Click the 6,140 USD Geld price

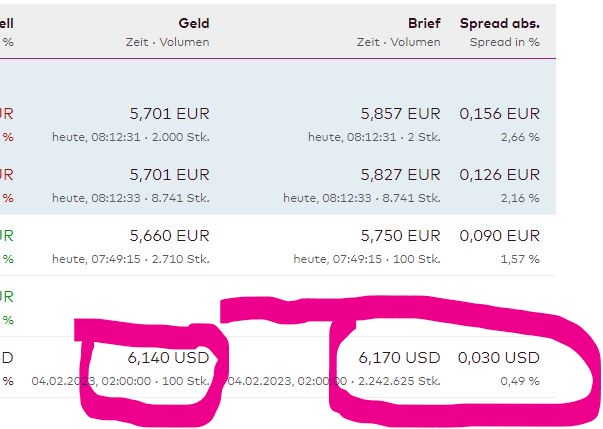(169, 357)
